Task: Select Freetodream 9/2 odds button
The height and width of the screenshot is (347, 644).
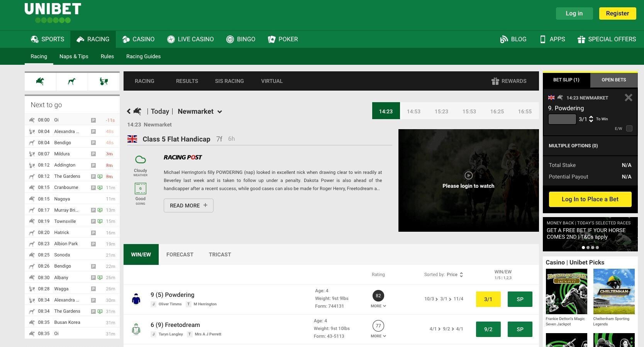Action: coord(488,329)
